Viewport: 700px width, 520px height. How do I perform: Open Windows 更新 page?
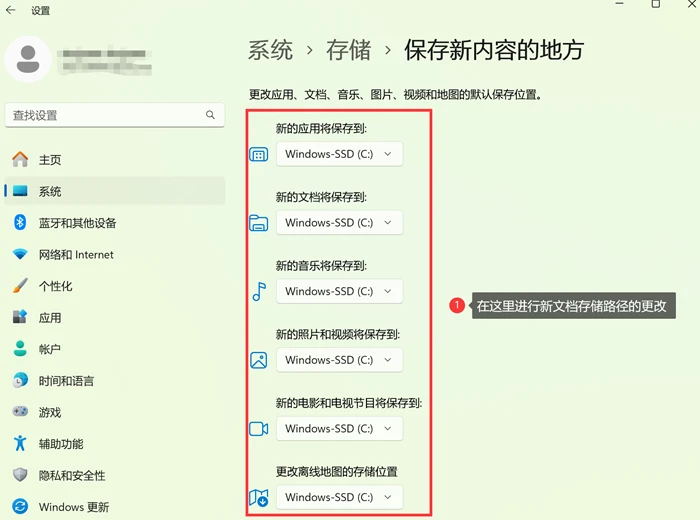pos(115,507)
